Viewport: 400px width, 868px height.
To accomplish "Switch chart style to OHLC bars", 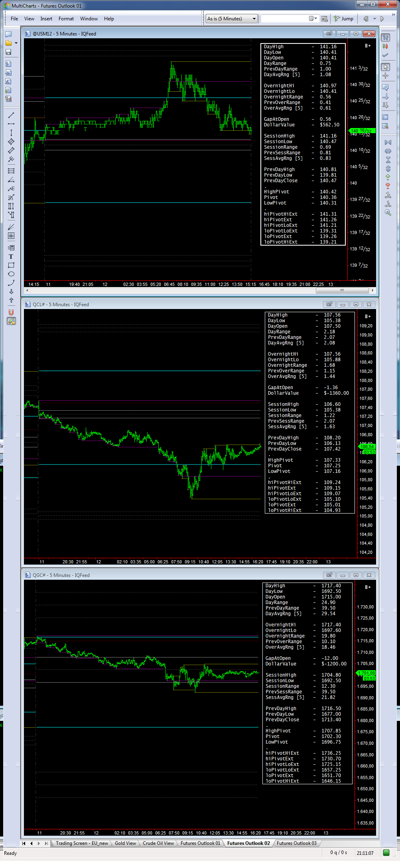I will pos(386,37).
